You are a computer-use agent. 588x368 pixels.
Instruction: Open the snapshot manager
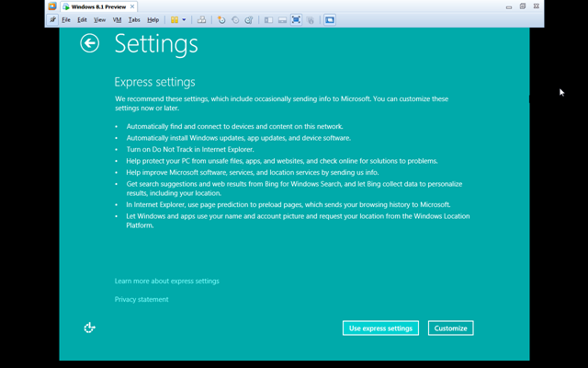tap(249, 20)
